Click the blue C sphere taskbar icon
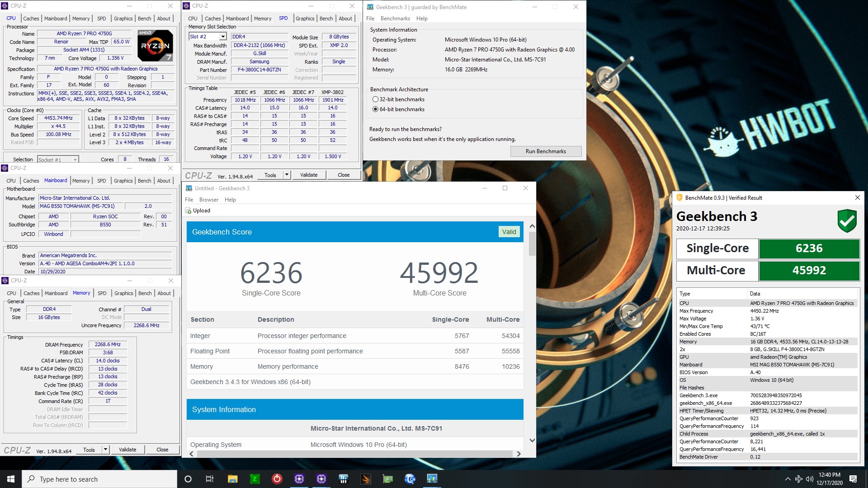868x488 pixels. (410, 479)
